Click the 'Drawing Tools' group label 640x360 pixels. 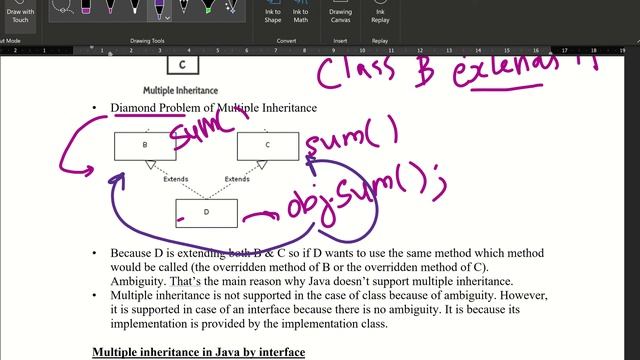point(147,41)
